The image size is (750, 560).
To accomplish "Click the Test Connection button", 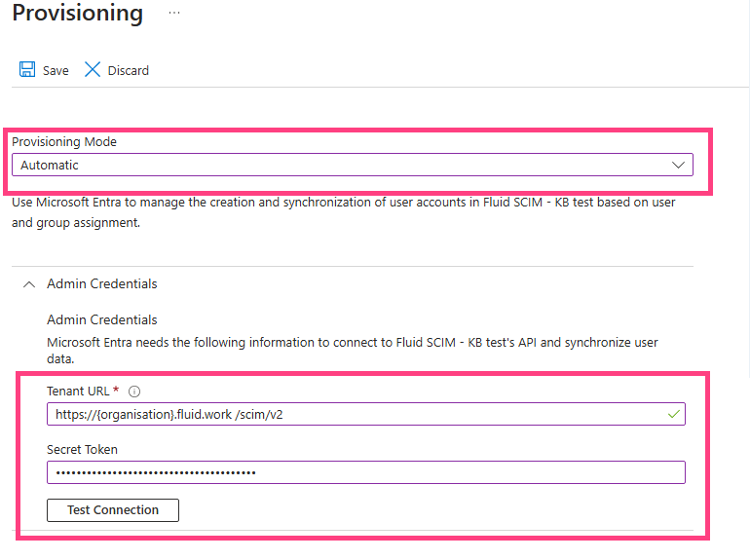I will coord(113,510).
